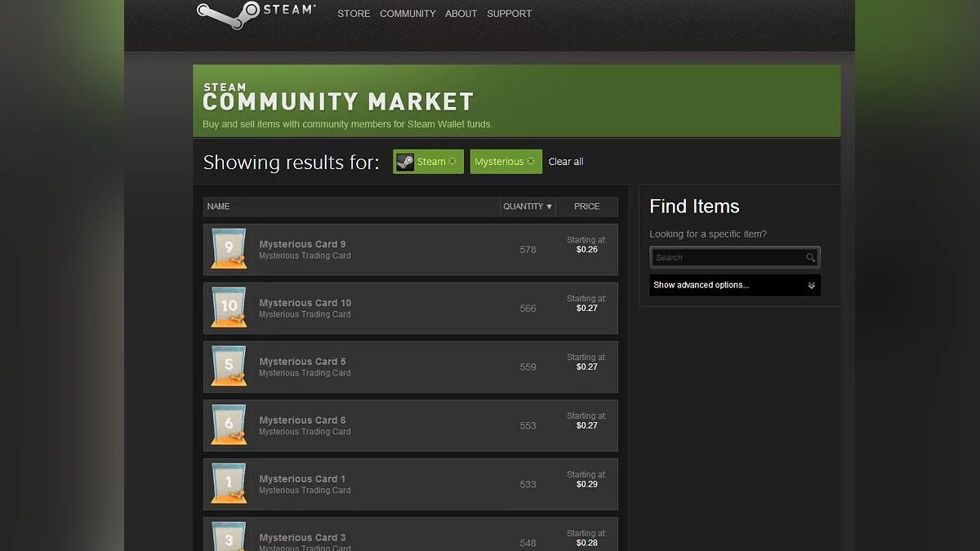The image size is (980, 551).
Task: Click the quantity 578 value
Action: pos(528,250)
